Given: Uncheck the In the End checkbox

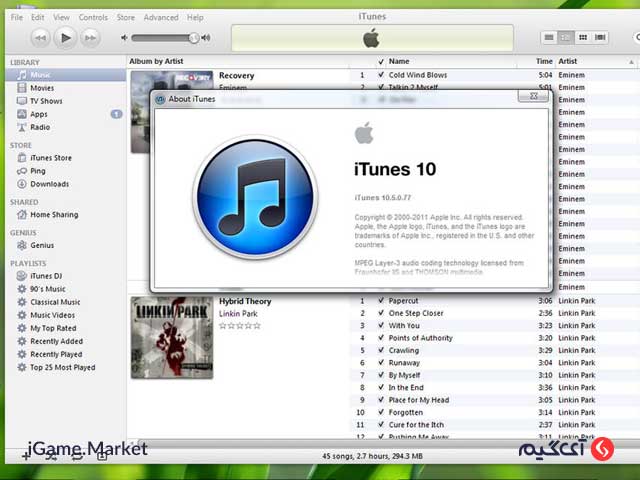Looking at the screenshot, I should click(x=381, y=388).
